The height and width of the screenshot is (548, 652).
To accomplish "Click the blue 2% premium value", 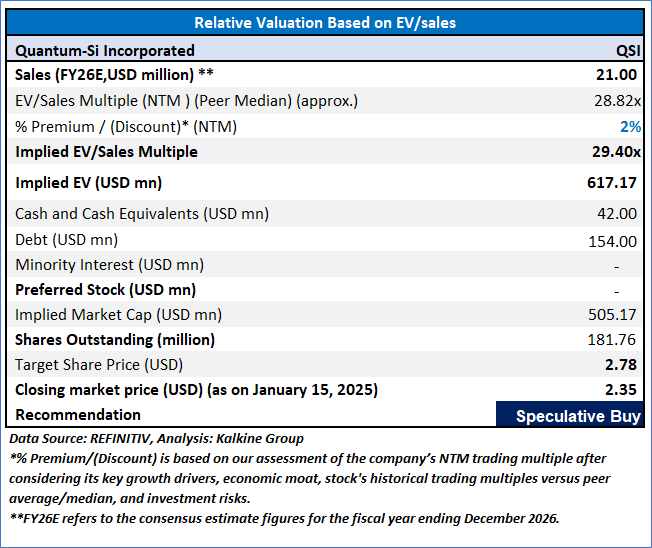I will point(630,127).
